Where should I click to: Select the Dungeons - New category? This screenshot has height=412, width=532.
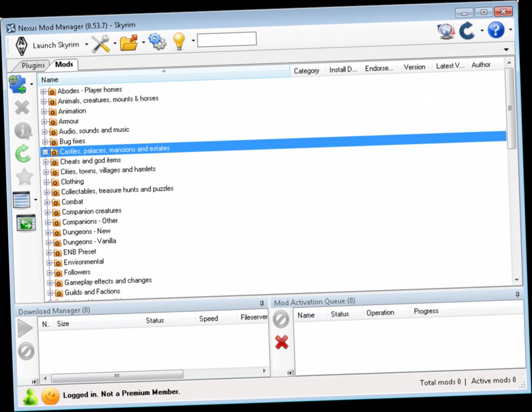pos(87,231)
